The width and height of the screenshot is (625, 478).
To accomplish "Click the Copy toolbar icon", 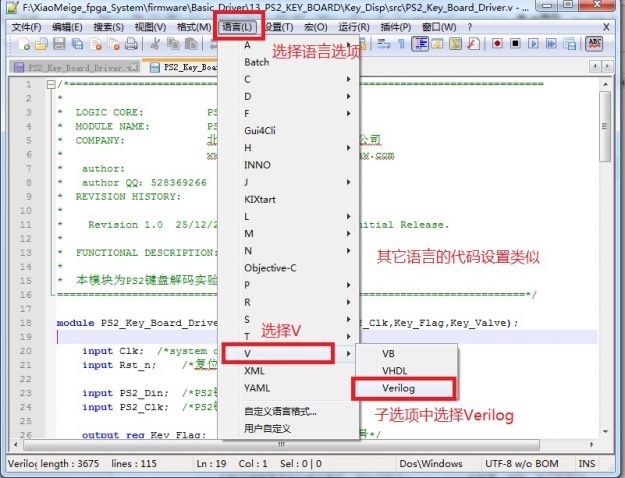I will coord(173,44).
